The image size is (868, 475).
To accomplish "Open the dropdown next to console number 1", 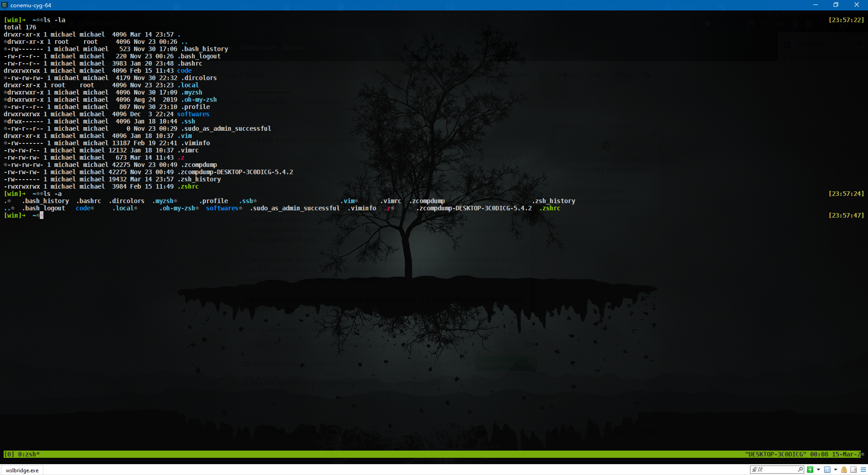I will (x=835, y=470).
